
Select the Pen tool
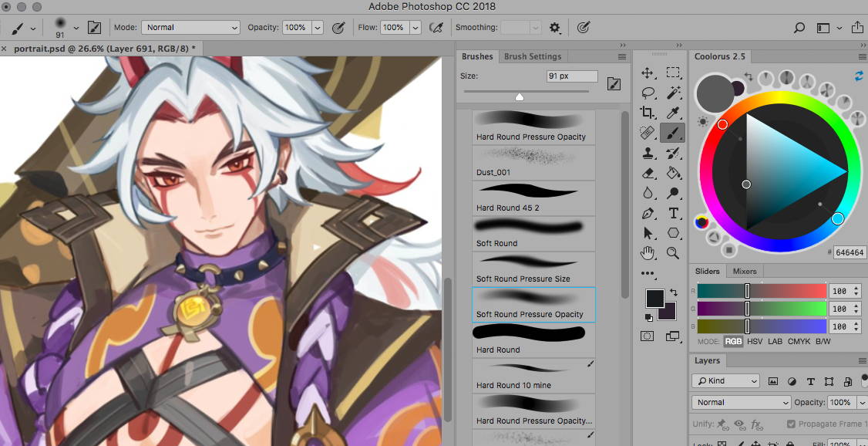point(647,213)
